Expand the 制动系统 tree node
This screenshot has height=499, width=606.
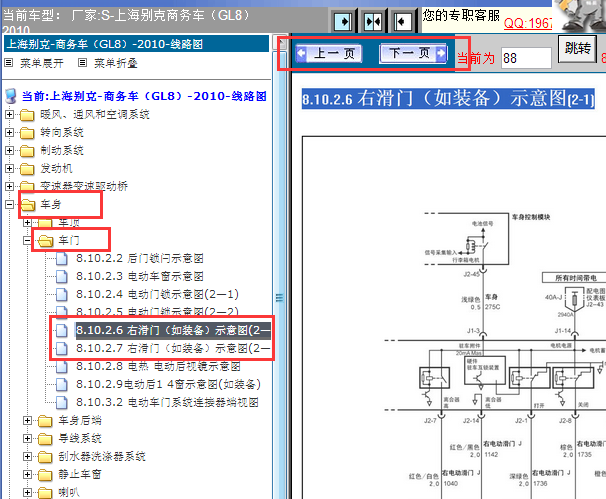[x=9, y=150]
